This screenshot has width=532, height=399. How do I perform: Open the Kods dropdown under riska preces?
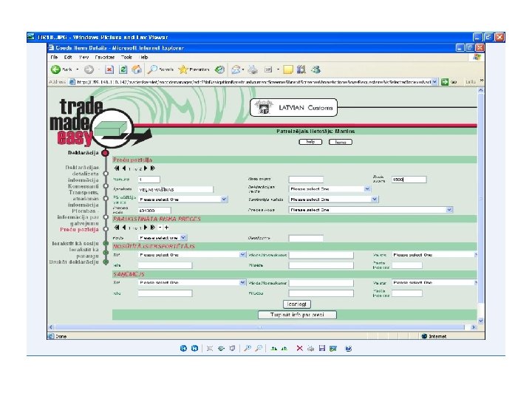pyautogui.click(x=183, y=237)
